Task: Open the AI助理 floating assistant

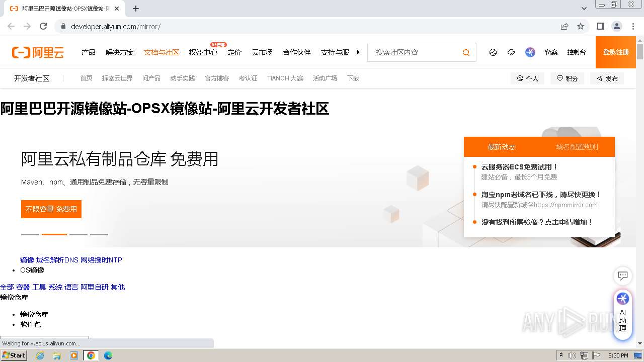Action: pos(623,314)
